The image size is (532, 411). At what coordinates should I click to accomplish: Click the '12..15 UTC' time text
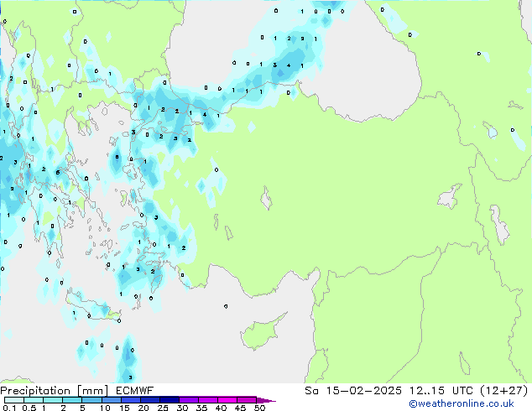(x=441, y=391)
